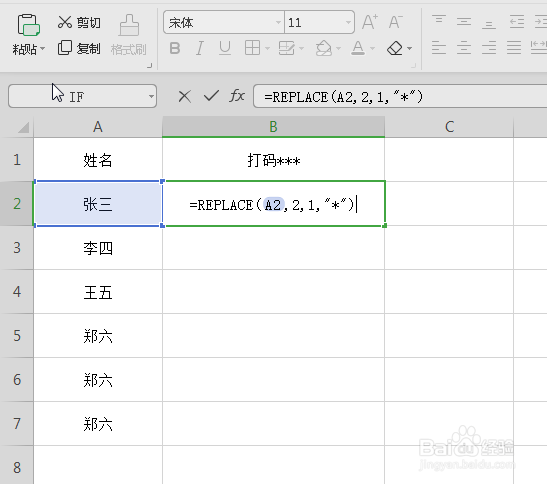Image resolution: width=547 pixels, height=484 pixels.
Task: Select row 7 header
Action: 17,423
